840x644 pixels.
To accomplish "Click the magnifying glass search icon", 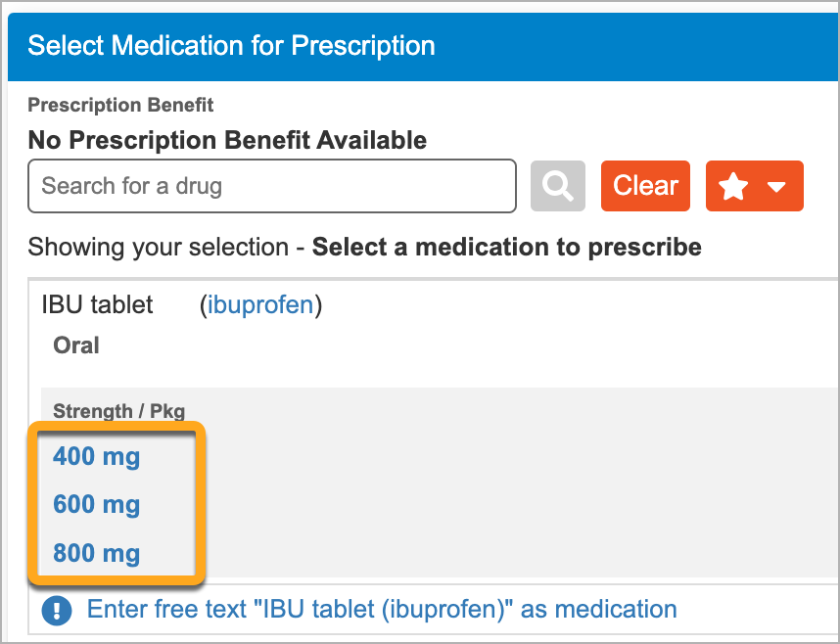I will coord(558,186).
